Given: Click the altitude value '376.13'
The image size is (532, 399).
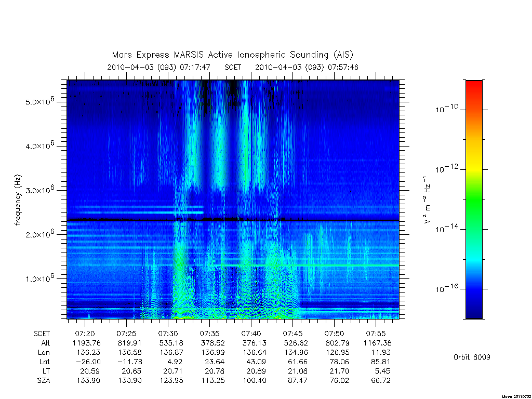Looking at the screenshot, I should coord(254,343).
